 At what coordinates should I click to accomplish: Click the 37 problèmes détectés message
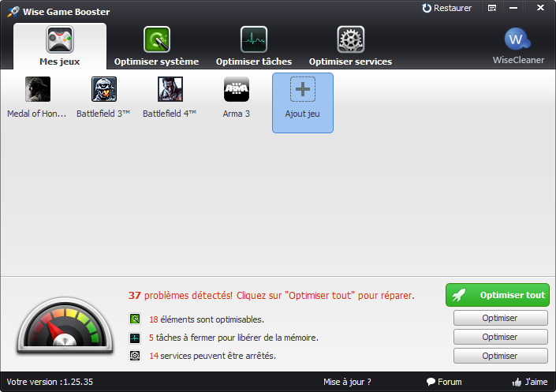tap(271, 295)
